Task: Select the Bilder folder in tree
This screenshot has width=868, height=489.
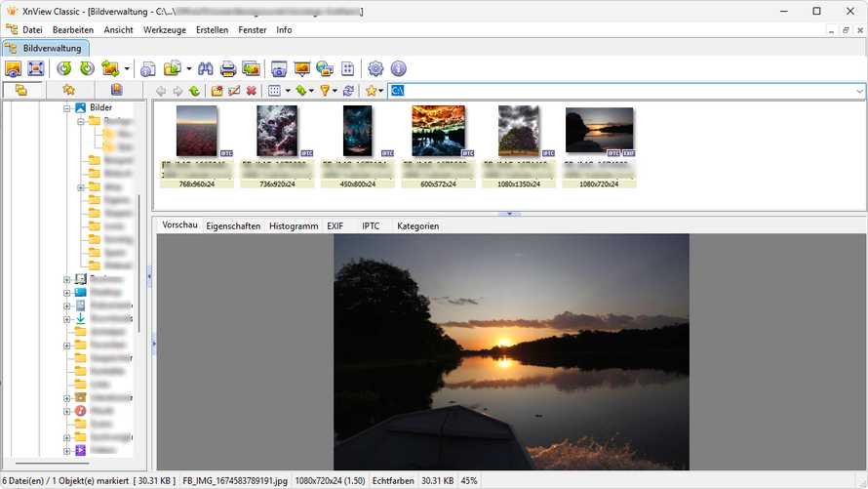Action: (100, 107)
